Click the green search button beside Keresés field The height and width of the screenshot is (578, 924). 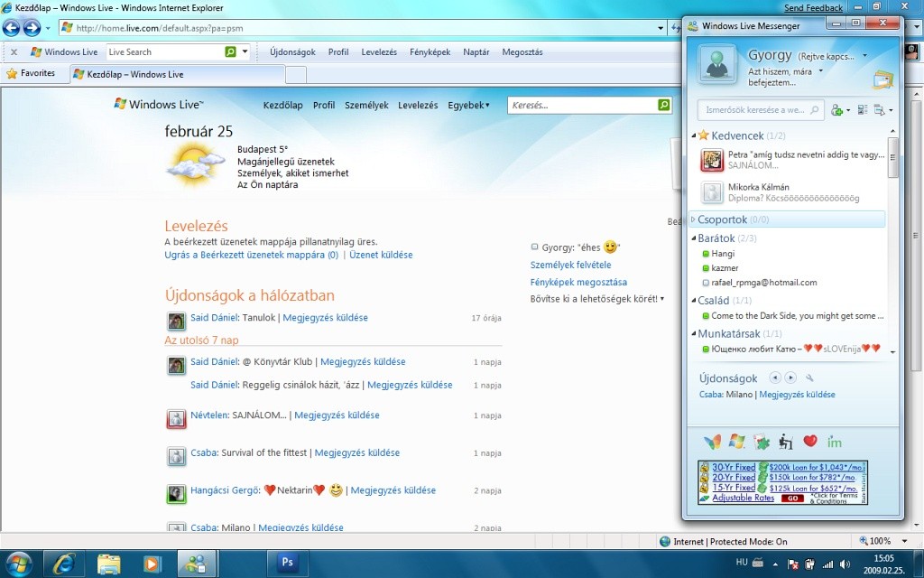click(x=664, y=105)
